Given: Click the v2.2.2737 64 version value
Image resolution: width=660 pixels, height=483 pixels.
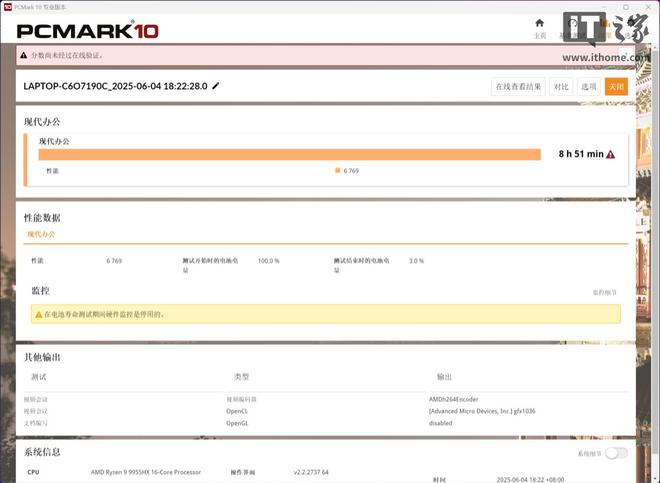Looking at the screenshot, I should [311, 472].
